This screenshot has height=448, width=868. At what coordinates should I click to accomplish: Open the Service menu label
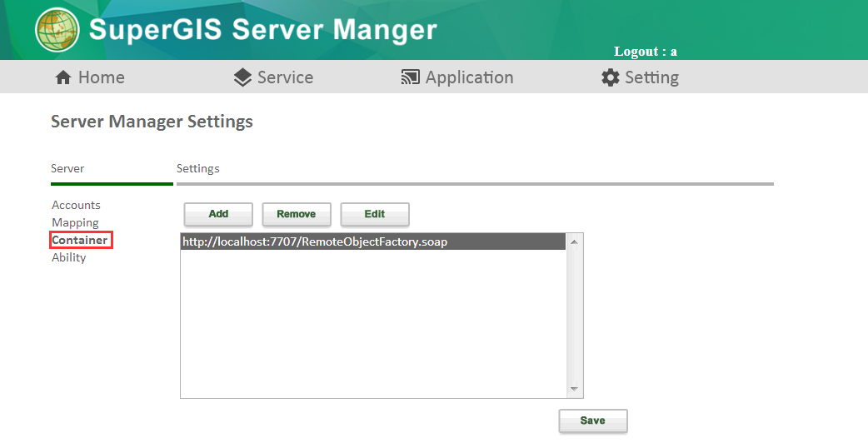click(285, 77)
